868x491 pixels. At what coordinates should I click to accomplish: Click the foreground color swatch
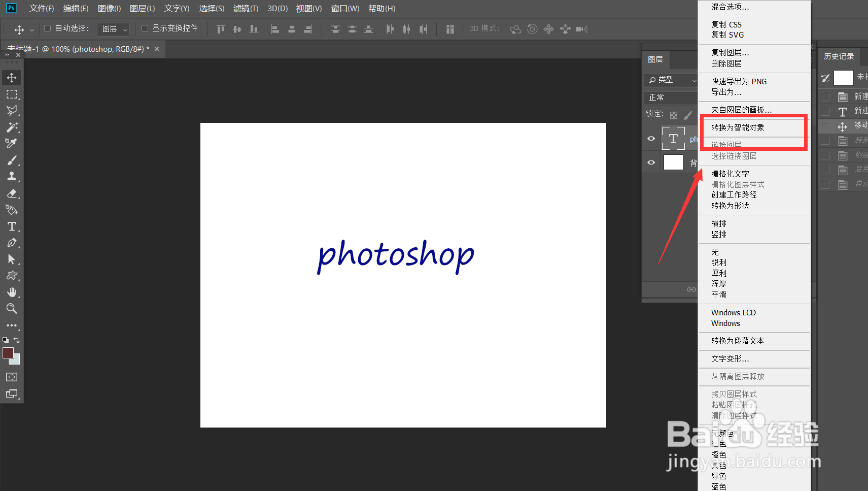8,353
